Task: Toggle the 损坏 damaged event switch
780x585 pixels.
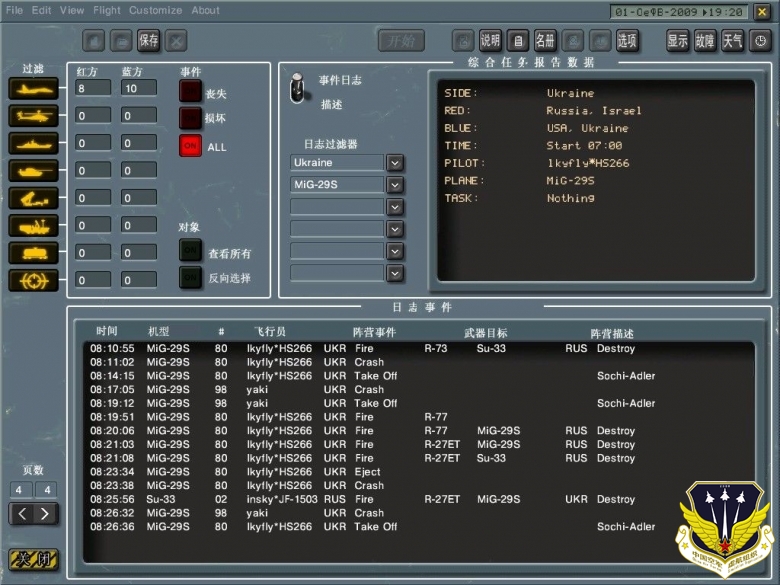Action: pos(190,118)
